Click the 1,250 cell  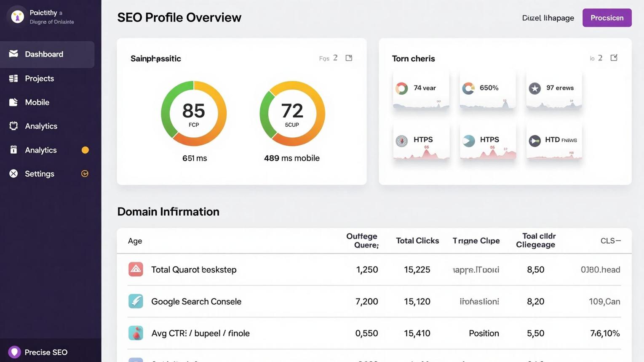pos(367,269)
